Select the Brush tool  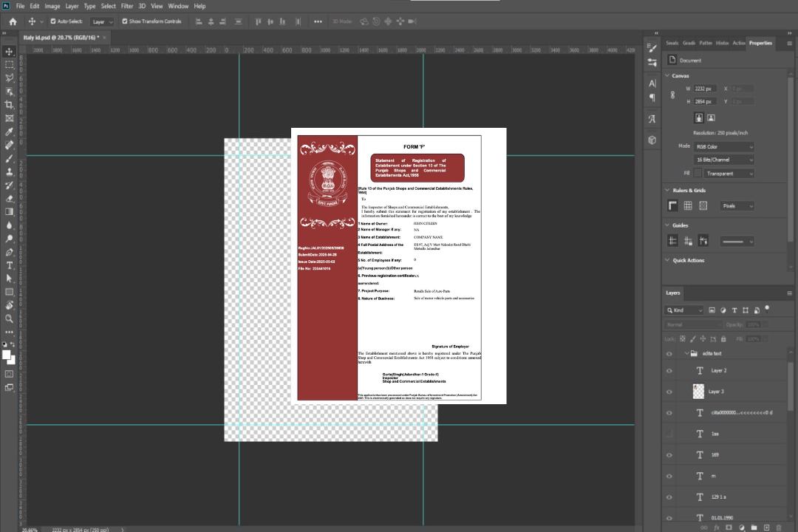pyautogui.click(x=9, y=158)
